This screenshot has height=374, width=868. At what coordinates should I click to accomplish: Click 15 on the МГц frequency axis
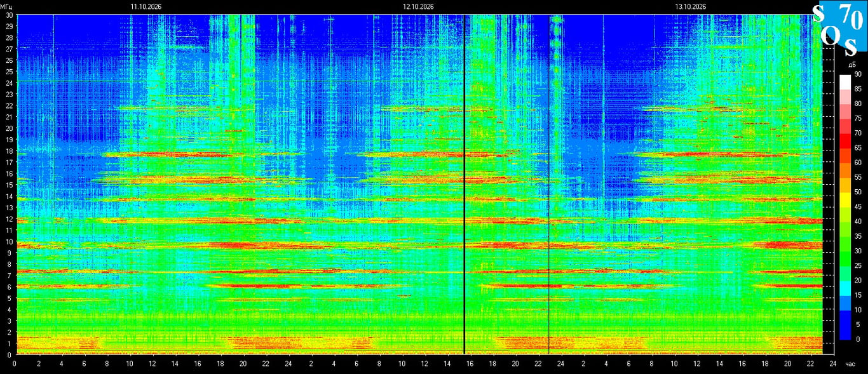(x=9, y=185)
